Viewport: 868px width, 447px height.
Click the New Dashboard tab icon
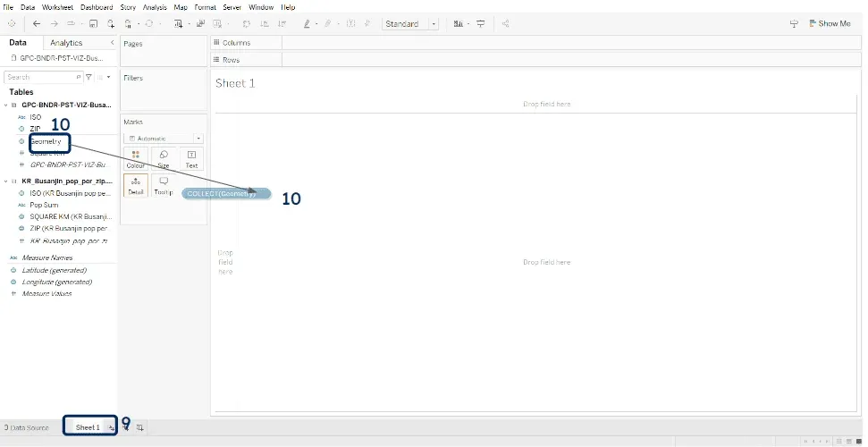[x=126, y=427]
